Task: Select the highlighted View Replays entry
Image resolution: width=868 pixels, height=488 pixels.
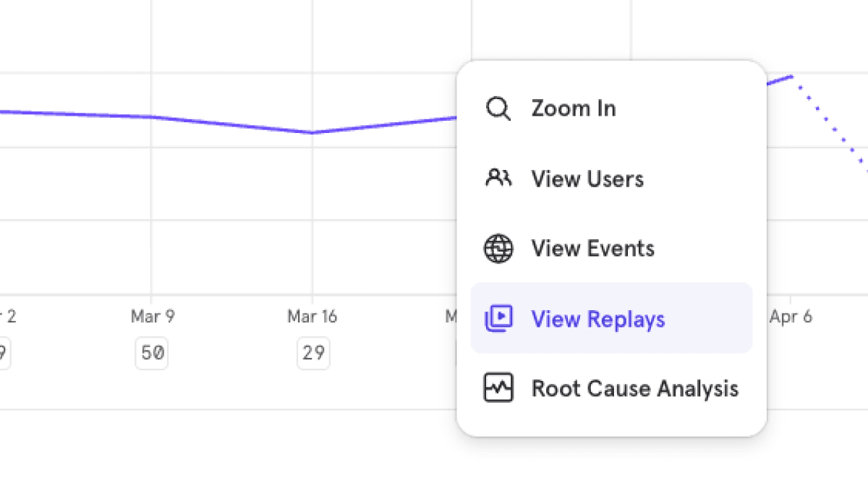Action: (597, 319)
